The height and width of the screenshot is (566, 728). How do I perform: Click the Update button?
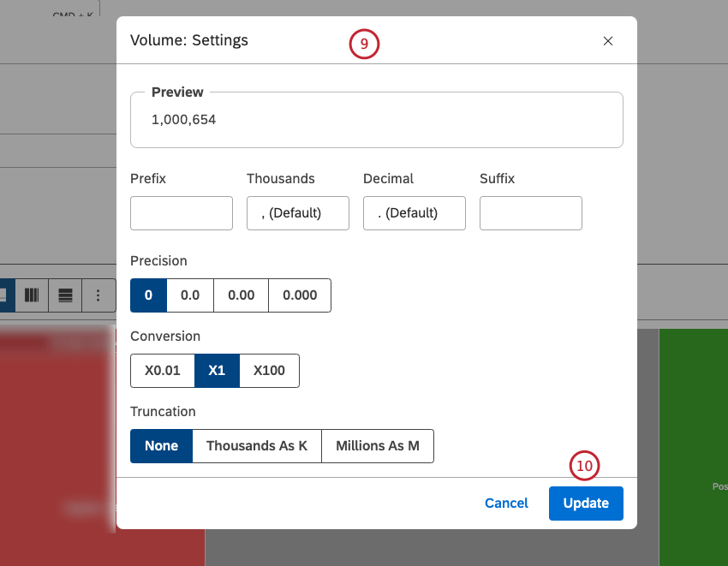pos(586,503)
